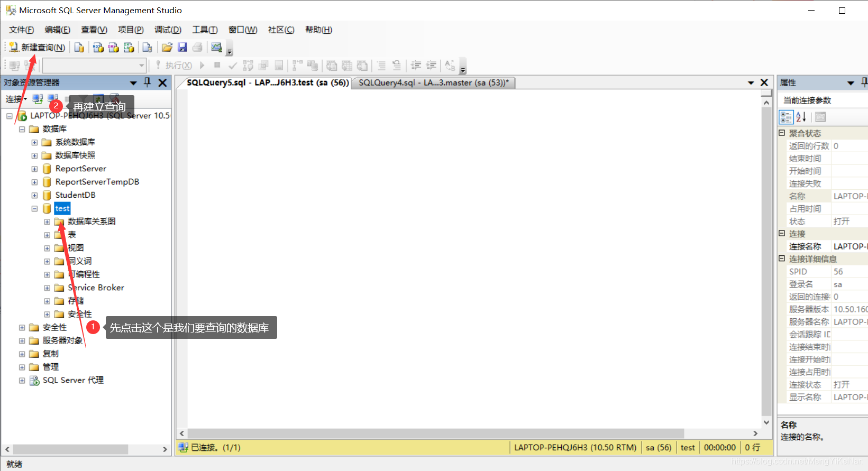Expand the Service Broker folder
The image size is (868, 471).
47,288
